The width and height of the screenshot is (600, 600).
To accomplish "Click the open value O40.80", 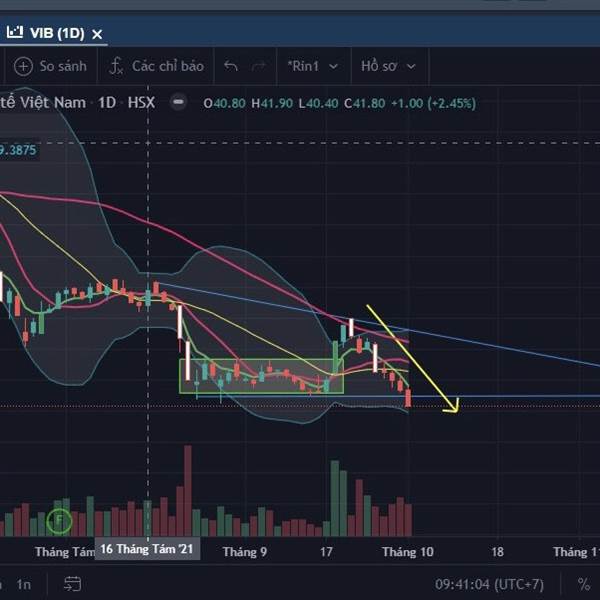I will pyautogui.click(x=225, y=103).
